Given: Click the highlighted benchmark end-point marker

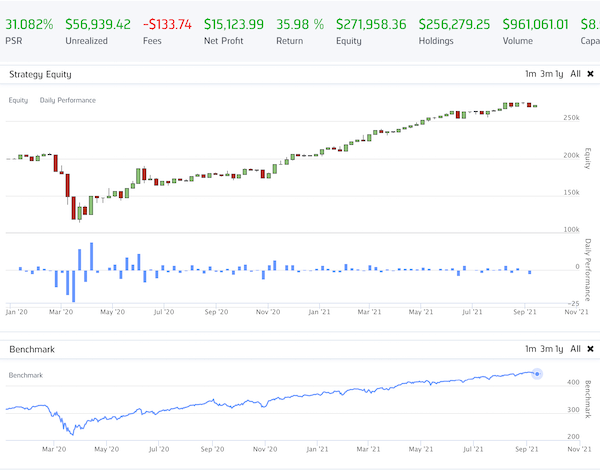Looking at the screenshot, I should (538, 374).
